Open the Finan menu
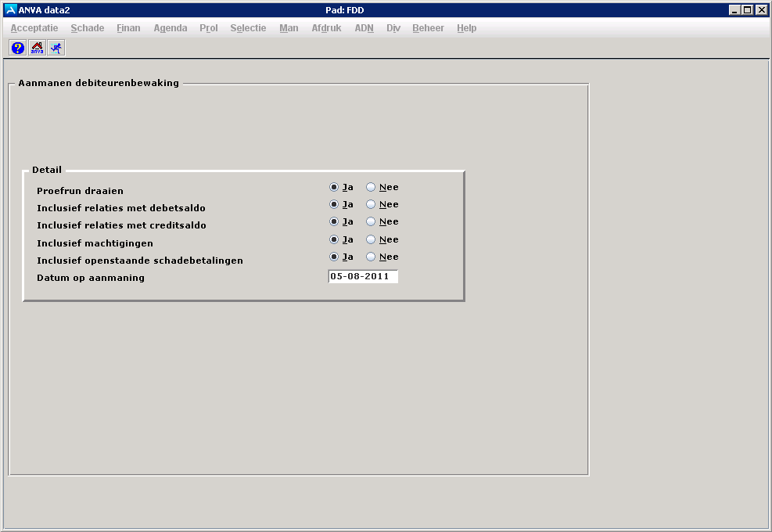Screen dimensions: 772x532 128,28
